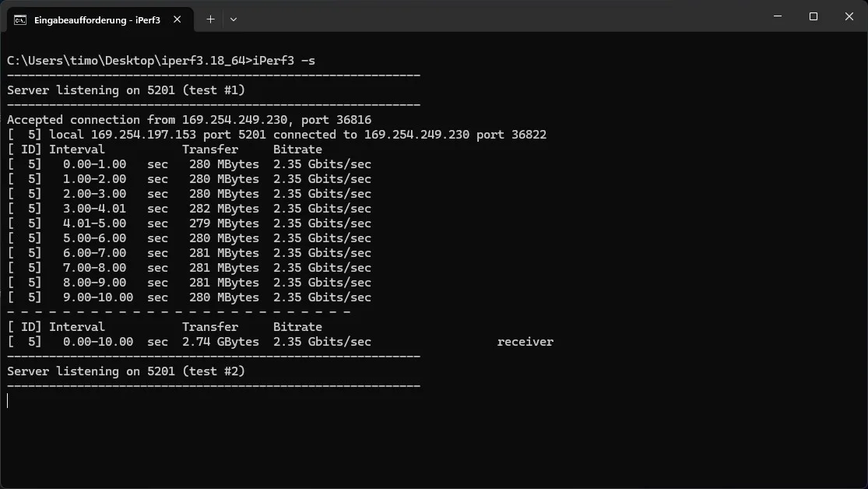868x489 pixels.
Task: Click the 'receiver' label
Action: pyautogui.click(x=525, y=342)
